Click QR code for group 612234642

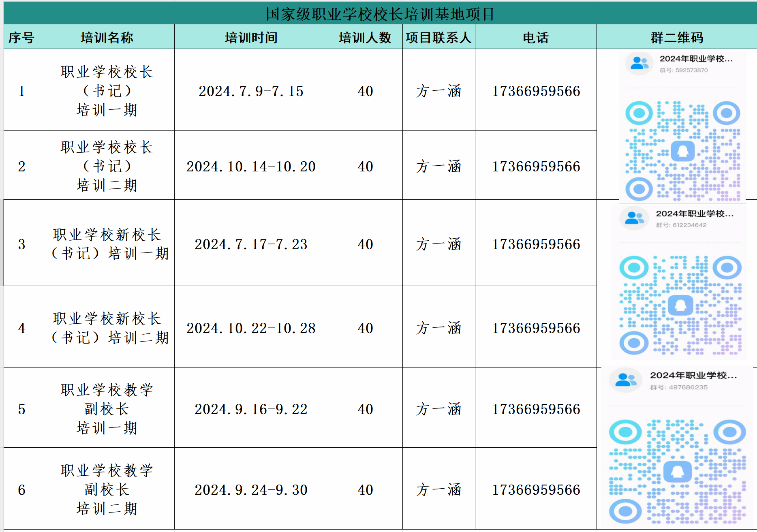(681, 305)
